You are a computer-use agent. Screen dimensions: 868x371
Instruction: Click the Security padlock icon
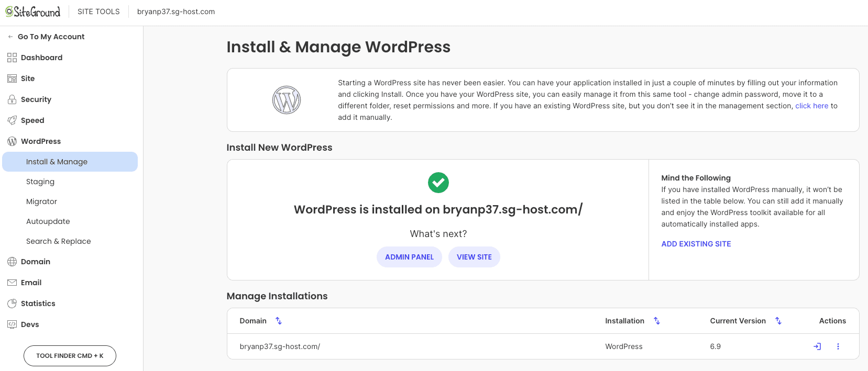click(x=12, y=99)
